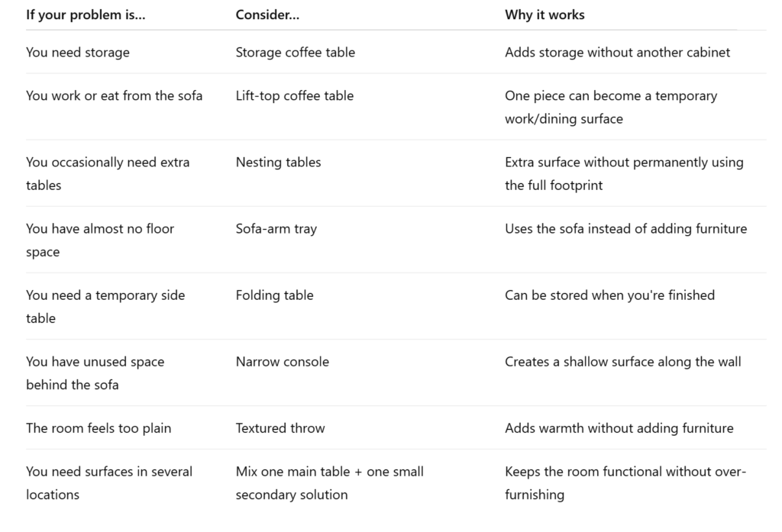Image resolution: width=782 pixels, height=532 pixels.
Task: Select the "Narrow console" cell
Action: [x=283, y=362]
